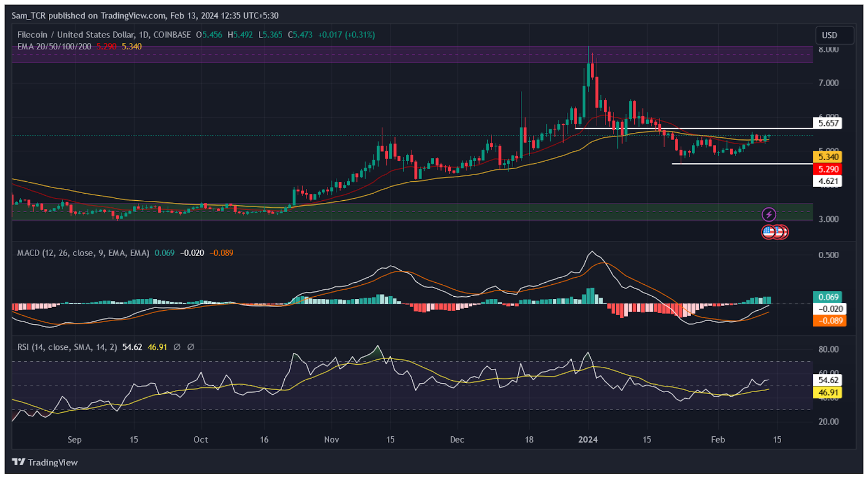Screen dimensions: 868x478
Task: Click the yellow RSI legend value 46.91
Action: [157, 347]
